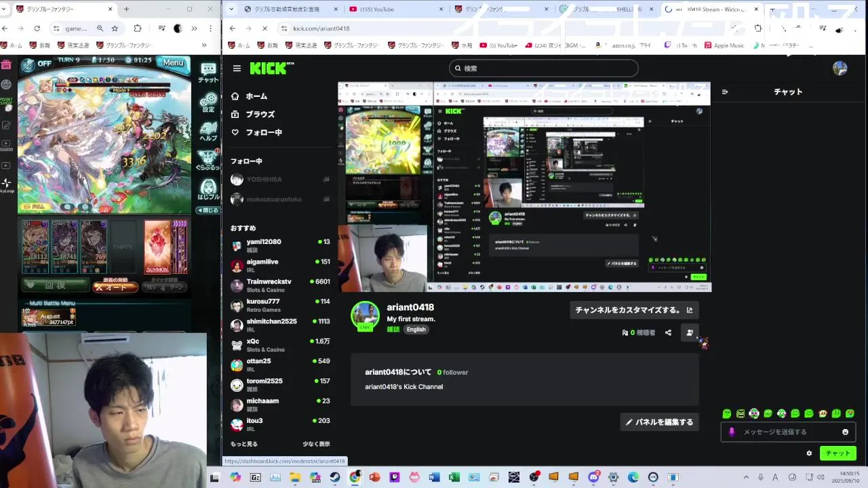This screenshot has width=868, height=488.
Task: Open the gift icon in game left sidebar
Action: pyautogui.click(x=6, y=65)
